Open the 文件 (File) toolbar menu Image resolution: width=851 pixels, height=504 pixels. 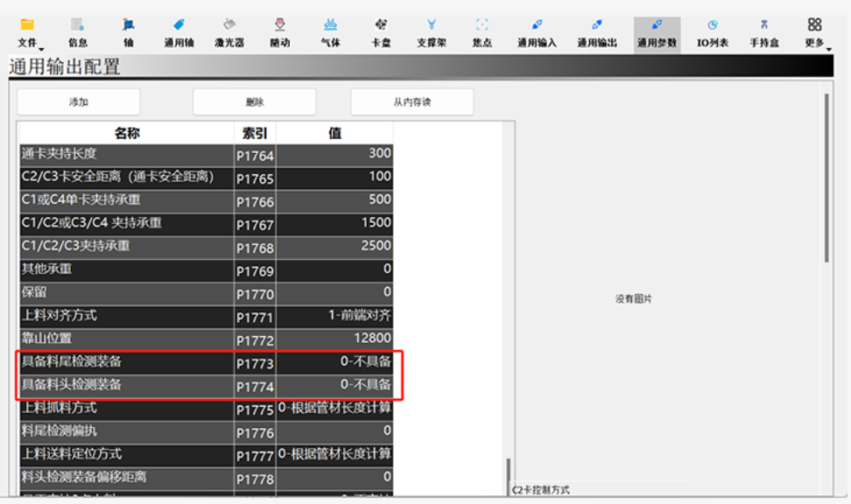(x=27, y=32)
